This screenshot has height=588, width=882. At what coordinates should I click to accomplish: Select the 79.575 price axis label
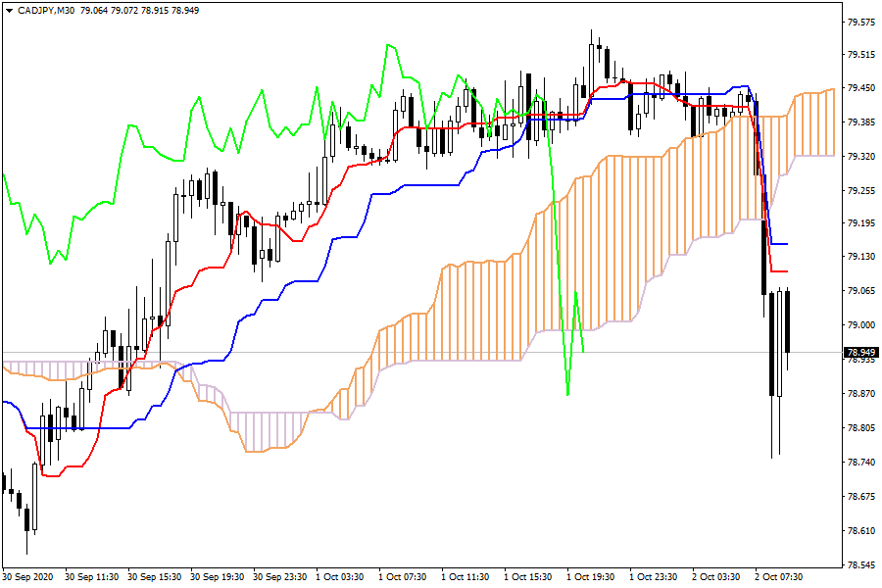click(x=860, y=22)
